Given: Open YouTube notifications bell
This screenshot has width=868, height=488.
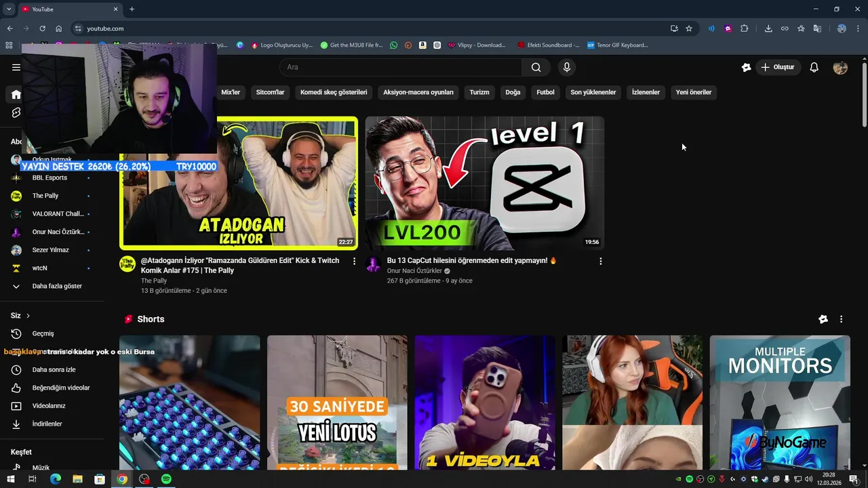Looking at the screenshot, I should click(814, 67).
